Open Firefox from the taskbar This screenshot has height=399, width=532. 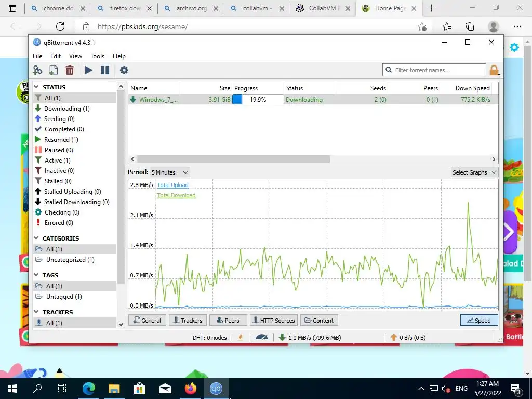(x=190, y=388)
